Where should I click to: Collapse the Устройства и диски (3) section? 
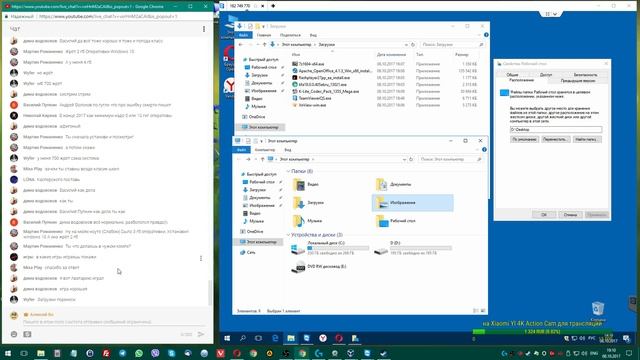coord(288,235)
